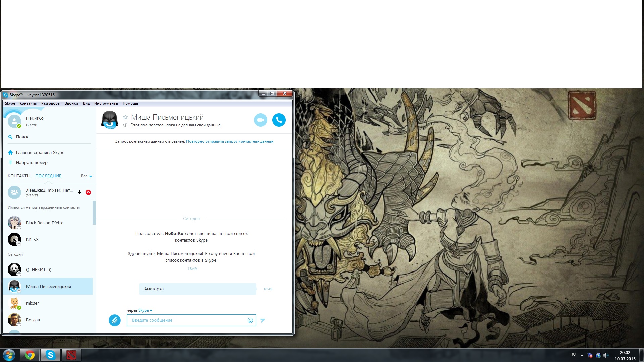This screenshot has width=644, height=362.
Task: Click the cat avatar next to mixser
Action: click(x=14, y=303)
